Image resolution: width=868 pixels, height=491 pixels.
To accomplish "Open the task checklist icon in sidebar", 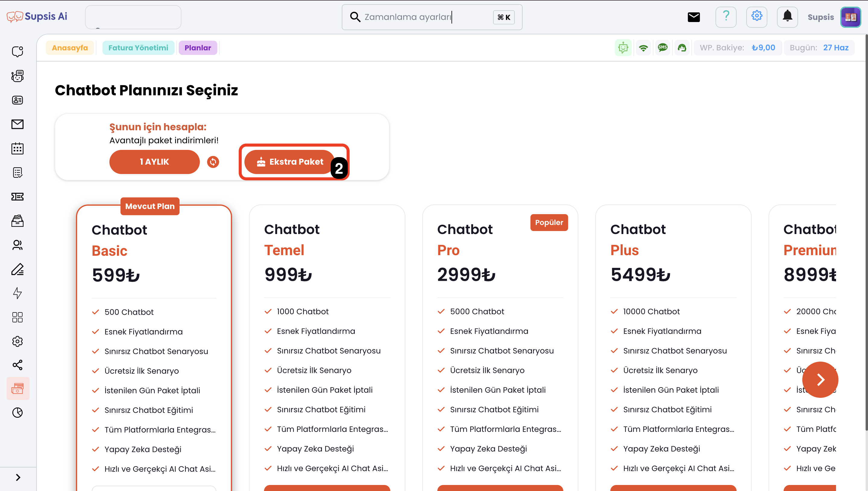I will point(17,173).
